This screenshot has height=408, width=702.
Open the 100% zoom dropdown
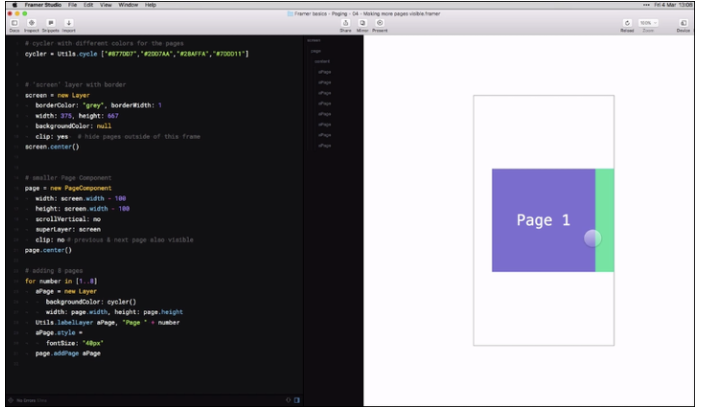[x=648, y=23]
